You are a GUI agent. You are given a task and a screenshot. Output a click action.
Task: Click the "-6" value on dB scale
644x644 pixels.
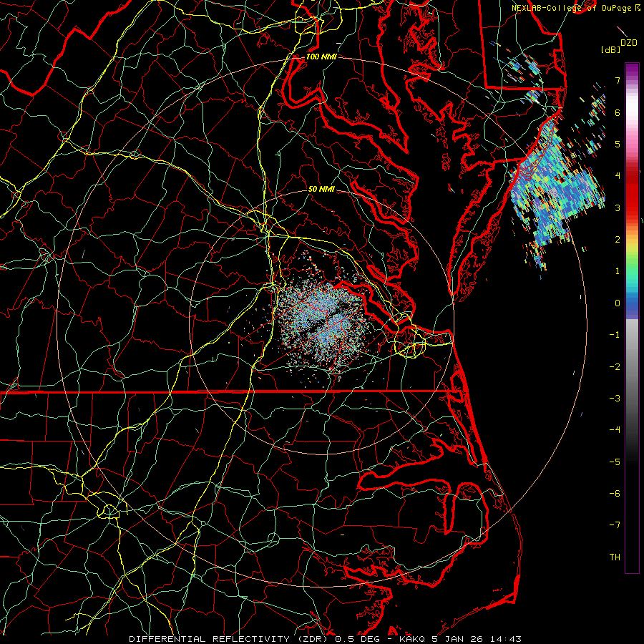615,494
